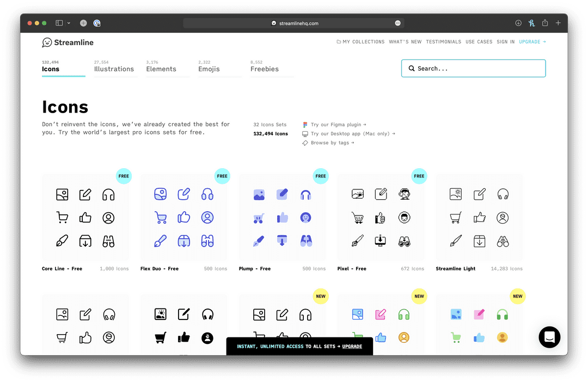Open the sidebar chevron dropdown
The height and width of the screenshot is (382, 588).
tap(69, 23)
